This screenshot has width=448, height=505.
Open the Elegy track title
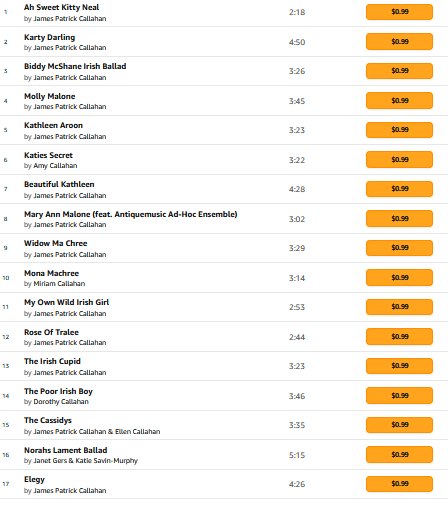point(34,479)
